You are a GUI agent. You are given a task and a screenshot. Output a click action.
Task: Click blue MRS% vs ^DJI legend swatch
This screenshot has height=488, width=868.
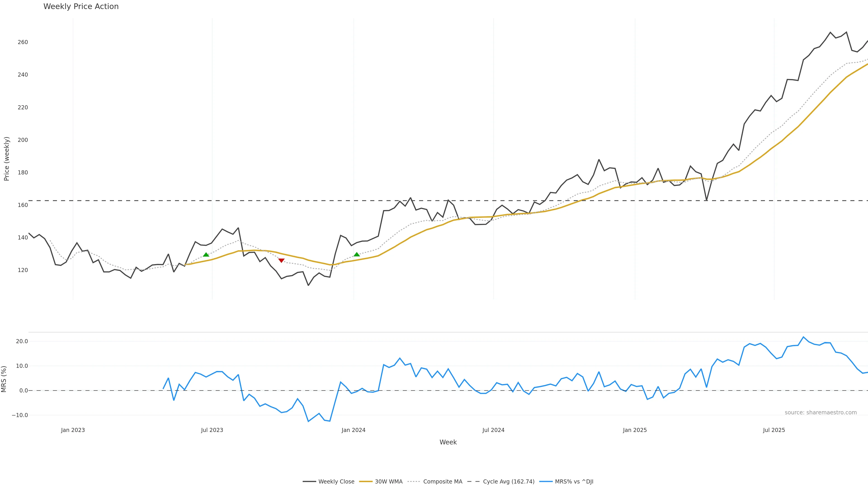[x=546, y=482]
